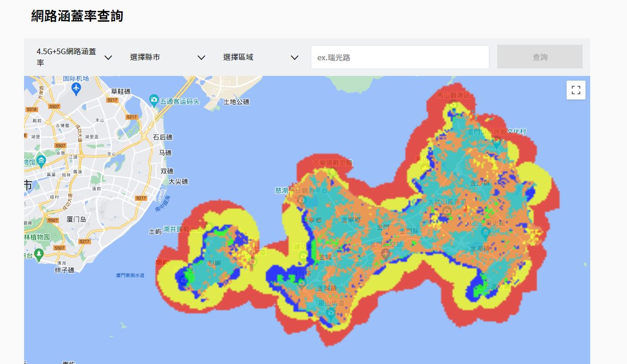627x364 pixels.
Task: Enter fullscreen map view
Action: tap(576, 90)
